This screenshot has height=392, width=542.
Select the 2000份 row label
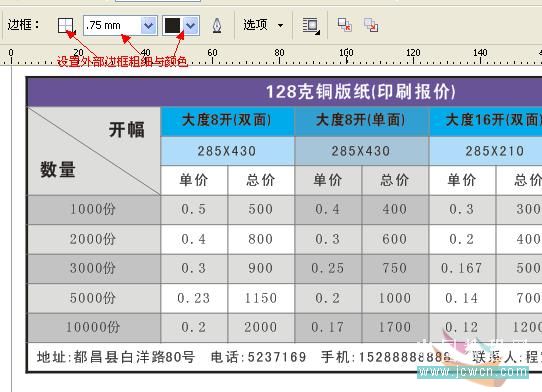click(x=94, y=239)
